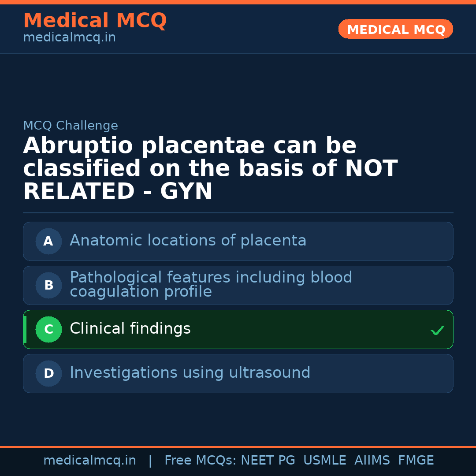476x476 pixels.
Task: Click the letter D circle icon
Action: (x=48, y=373)
